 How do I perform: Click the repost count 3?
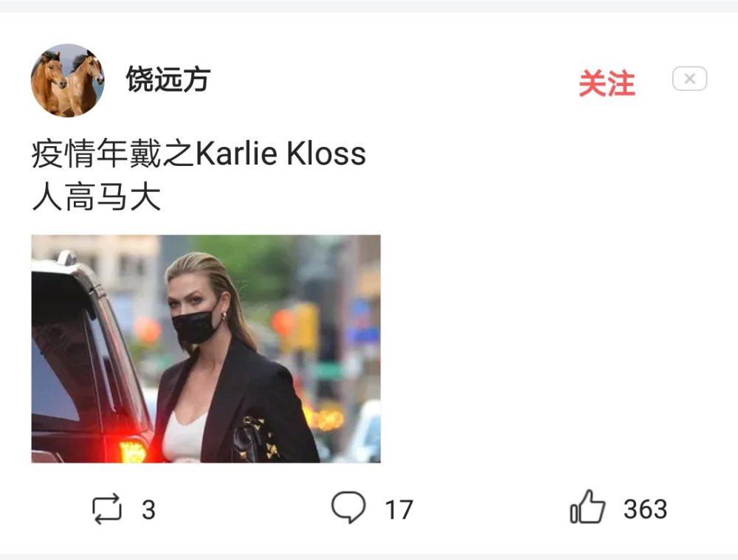(x=149, y=510)
